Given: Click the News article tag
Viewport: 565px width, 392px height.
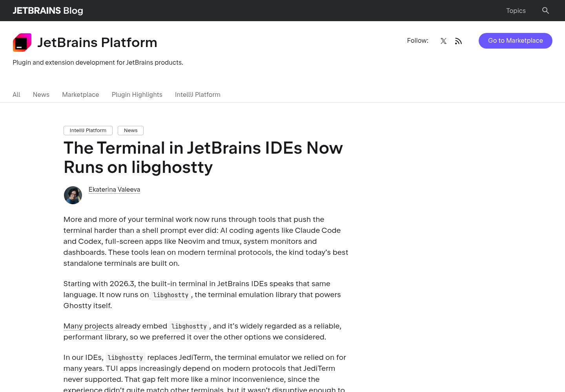Looking at the screenshot, I should [131, 131].
